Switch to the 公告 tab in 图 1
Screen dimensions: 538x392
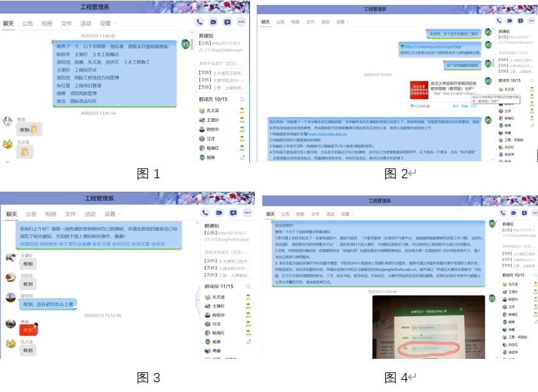28,23
